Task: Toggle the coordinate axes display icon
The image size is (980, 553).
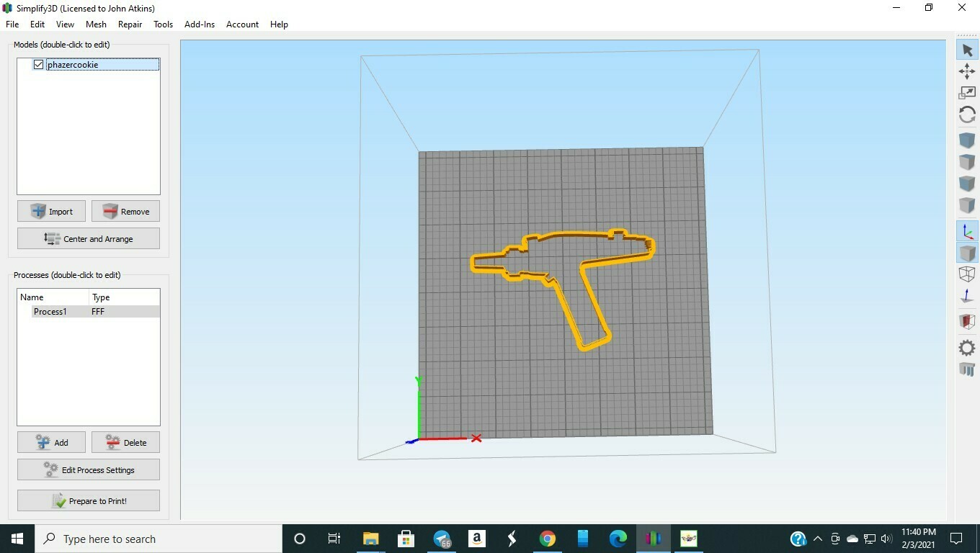Action: [x=967, y=231]
